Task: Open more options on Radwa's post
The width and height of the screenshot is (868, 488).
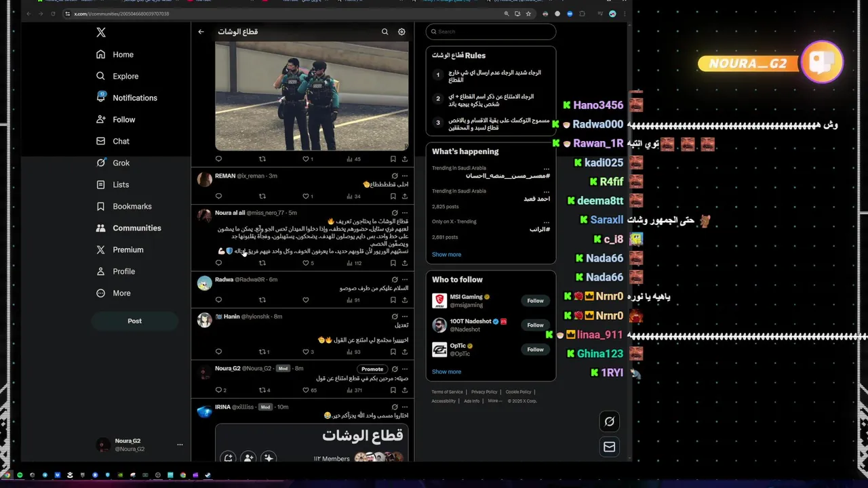Action: [x=405, y=279]
